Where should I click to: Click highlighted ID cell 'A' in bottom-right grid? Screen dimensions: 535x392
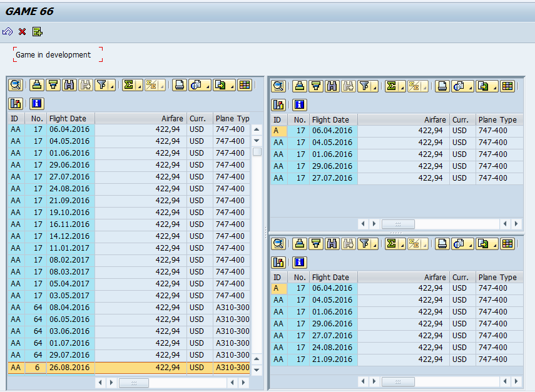[x=278, y=288]
